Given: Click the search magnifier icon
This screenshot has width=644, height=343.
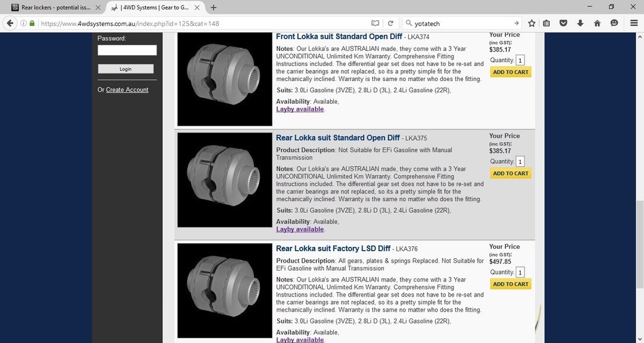Looking at the screenshot, I should tap(409, 23).
